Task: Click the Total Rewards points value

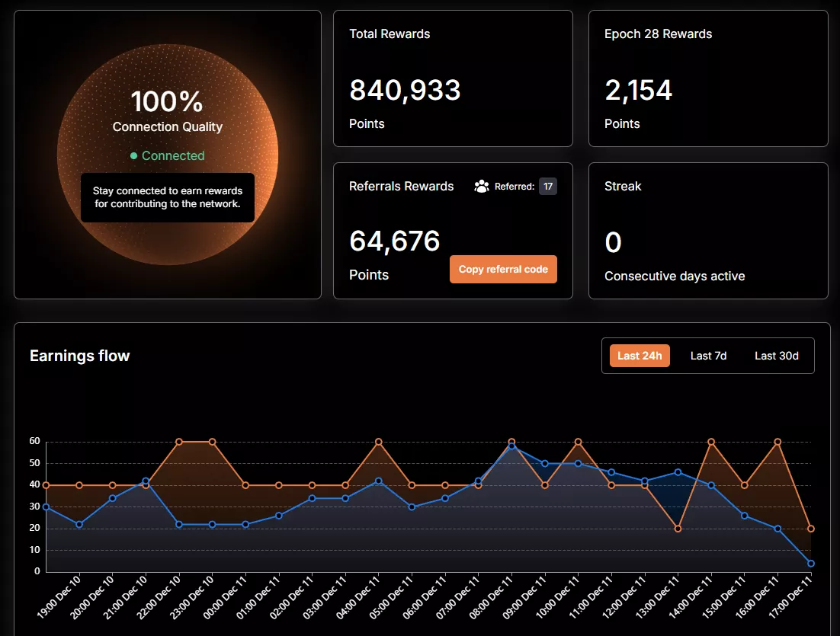Action: 405,90
